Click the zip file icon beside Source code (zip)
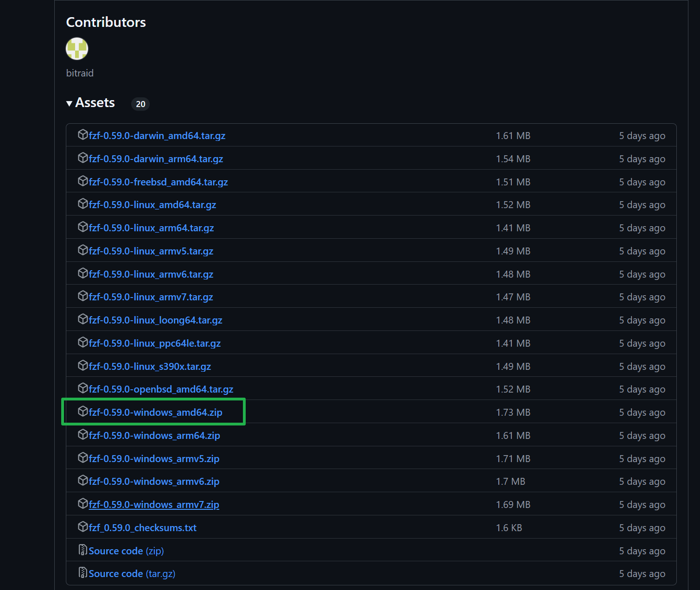The image size is (700, 590). tap(83, 550)
